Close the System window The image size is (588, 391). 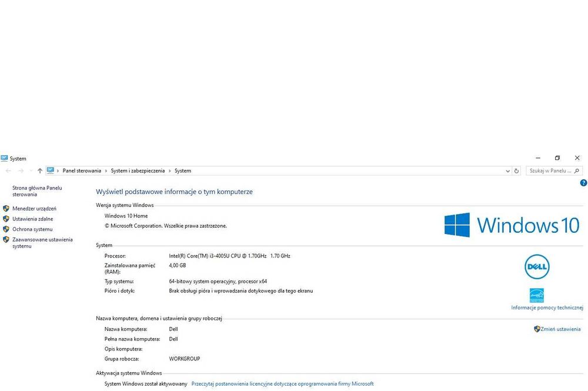coord(577,158)
